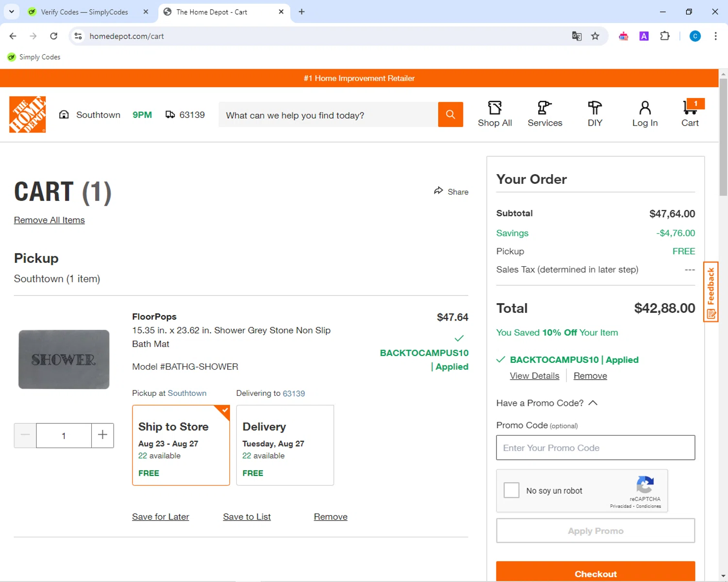
Task: Open the Chrome three-dot menu
Action: pos(715,36)
